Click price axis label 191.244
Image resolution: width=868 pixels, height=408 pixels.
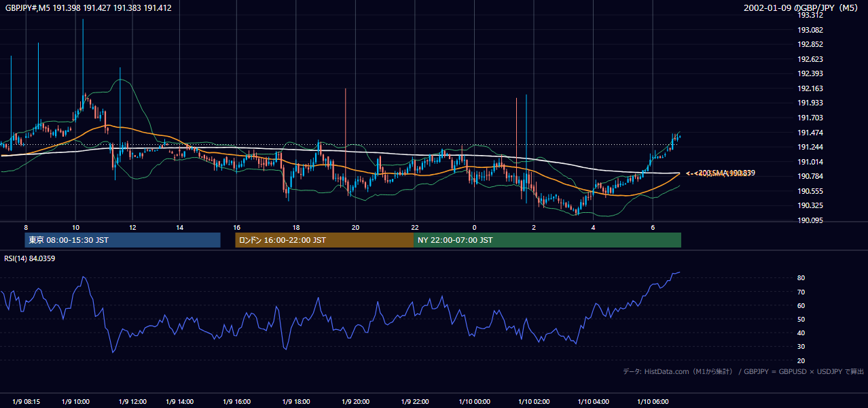[x=810, y=147]
